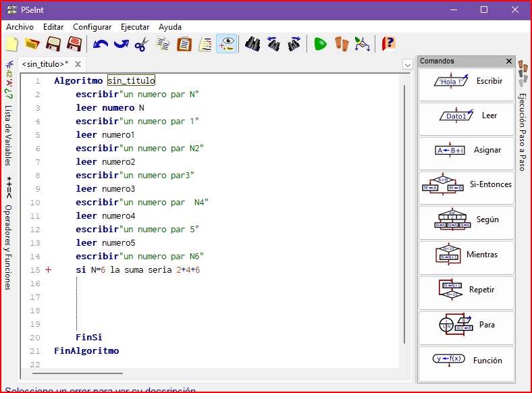Open the Configurar menu

click(x=92, y=27)
